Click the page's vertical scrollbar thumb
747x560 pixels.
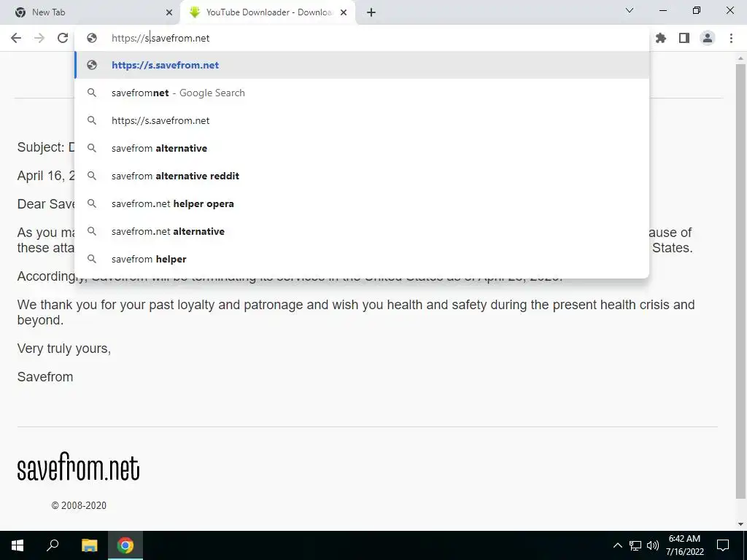pyautogui.click(x=740, y=281)
